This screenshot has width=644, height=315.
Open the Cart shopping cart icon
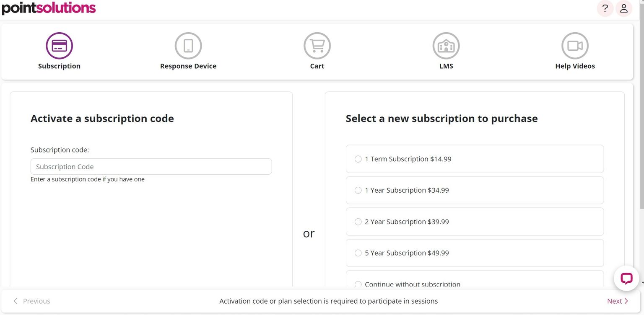point(317,46)
